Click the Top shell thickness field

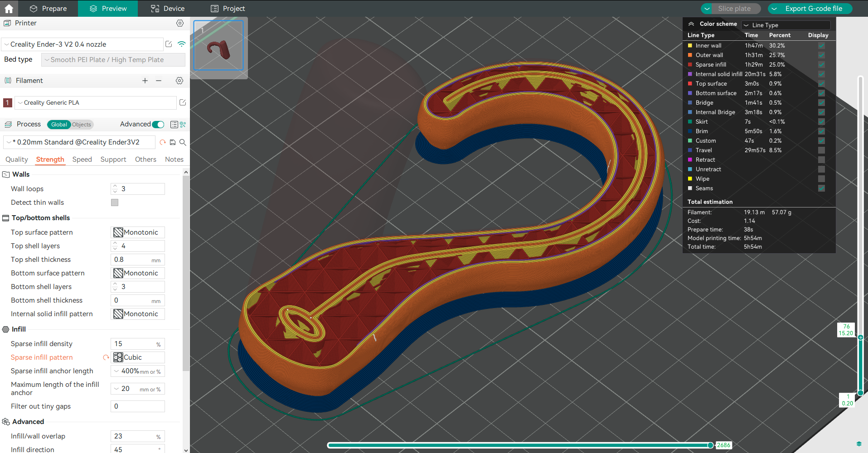[x=138, y=260]
